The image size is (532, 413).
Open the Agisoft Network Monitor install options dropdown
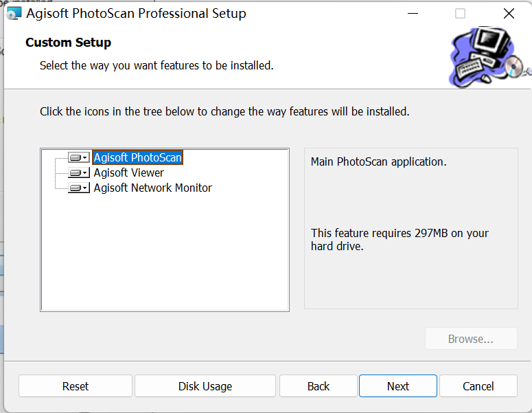(79, 188)
